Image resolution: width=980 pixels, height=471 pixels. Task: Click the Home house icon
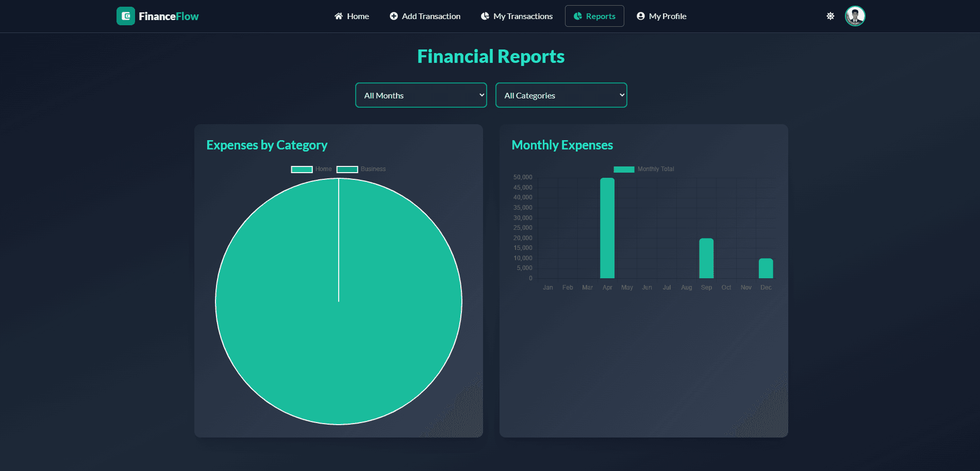339,16
